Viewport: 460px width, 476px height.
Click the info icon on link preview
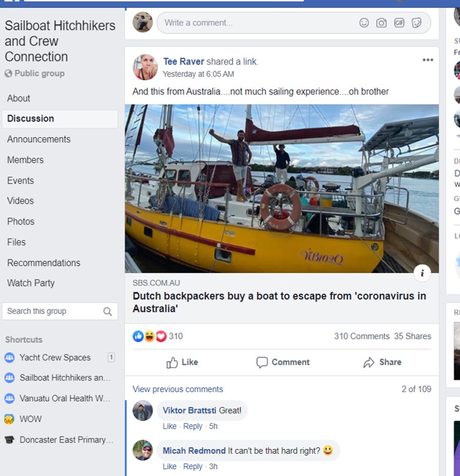click(x=422, y=273)
